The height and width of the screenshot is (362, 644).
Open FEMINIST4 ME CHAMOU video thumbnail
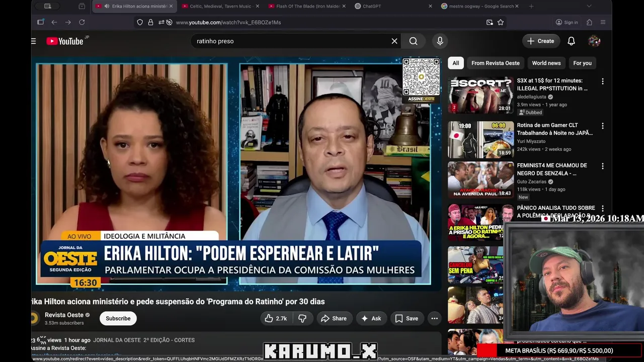pyautogui.click(x=481, y=180)
